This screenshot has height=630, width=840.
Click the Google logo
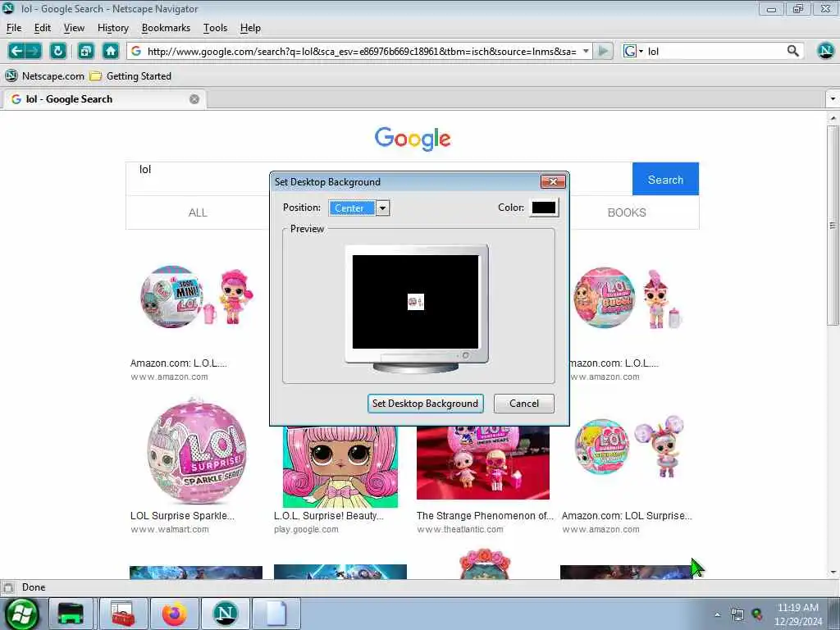[x=413, y=138]
